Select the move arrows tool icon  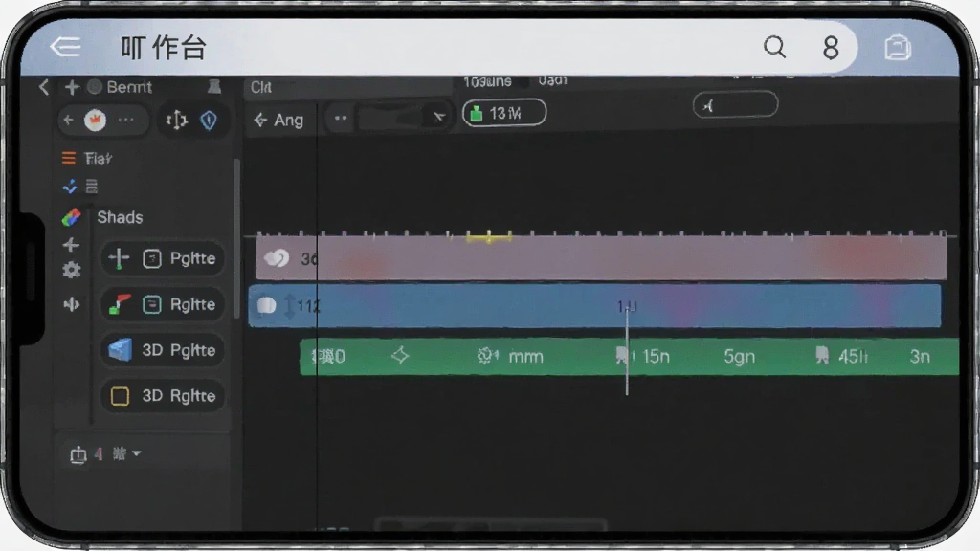177,120
